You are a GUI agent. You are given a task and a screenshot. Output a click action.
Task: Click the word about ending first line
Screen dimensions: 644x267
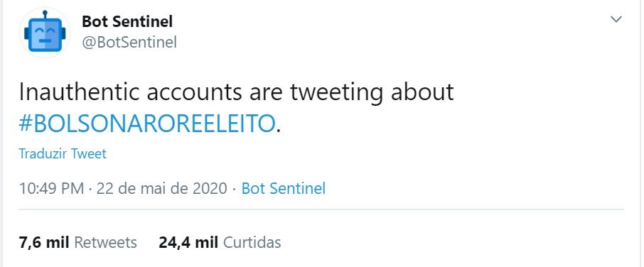422,92
